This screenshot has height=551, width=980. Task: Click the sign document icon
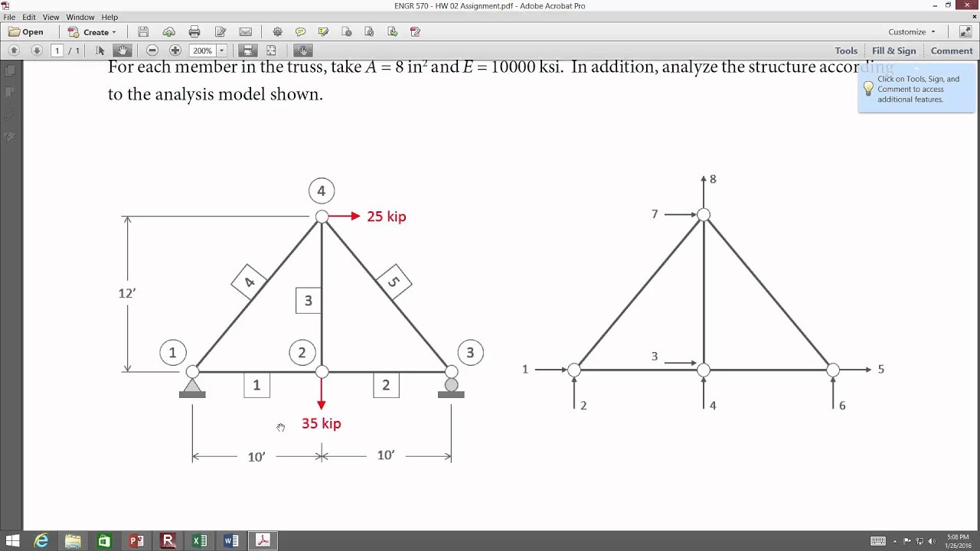[x=416, y=32]
